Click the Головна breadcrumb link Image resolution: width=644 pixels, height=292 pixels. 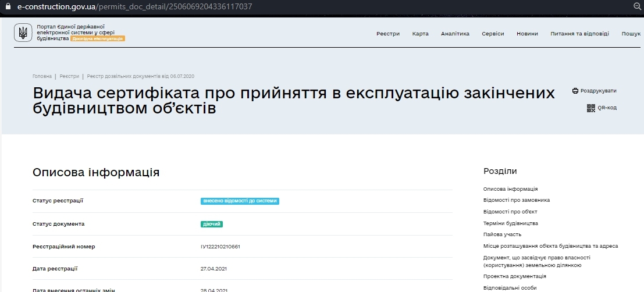pos(42,76)
